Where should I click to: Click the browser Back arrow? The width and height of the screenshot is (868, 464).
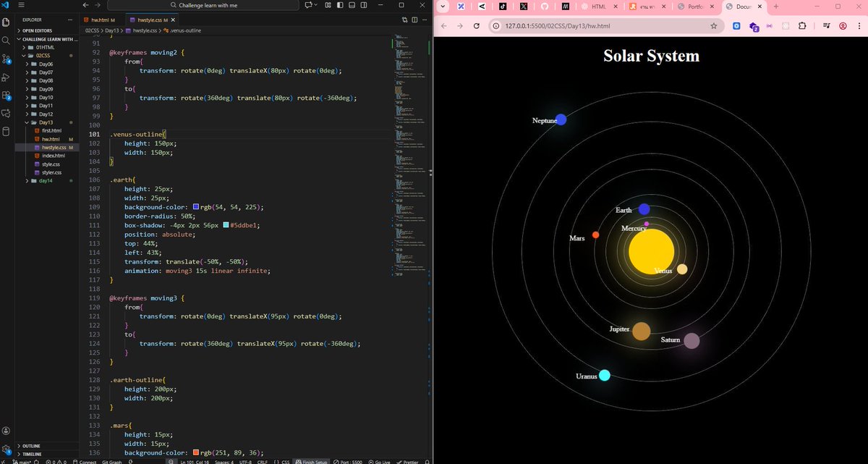click(444, 25)
